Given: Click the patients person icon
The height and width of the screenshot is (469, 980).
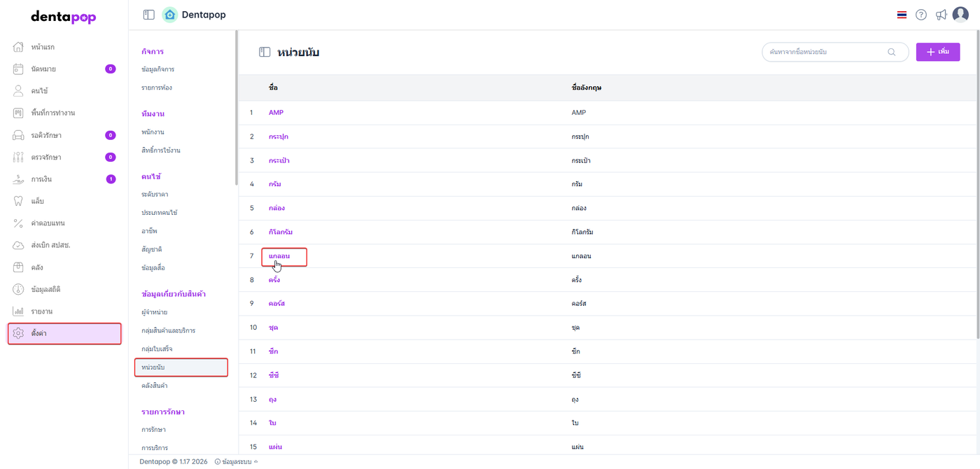Looking at the screenshot, I should click(x=19, y=91).
